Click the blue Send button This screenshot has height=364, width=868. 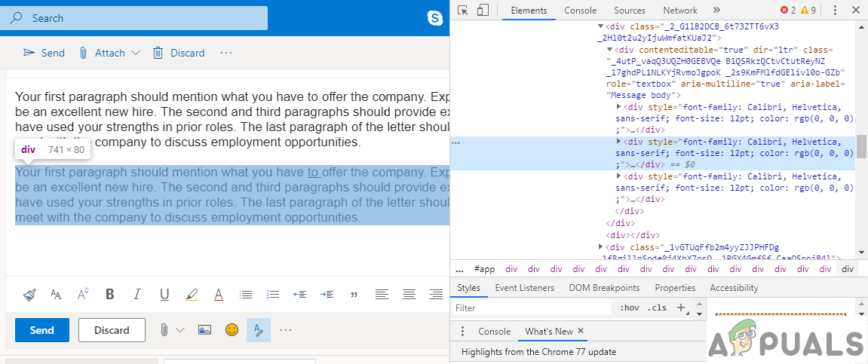tap(42, 330)
